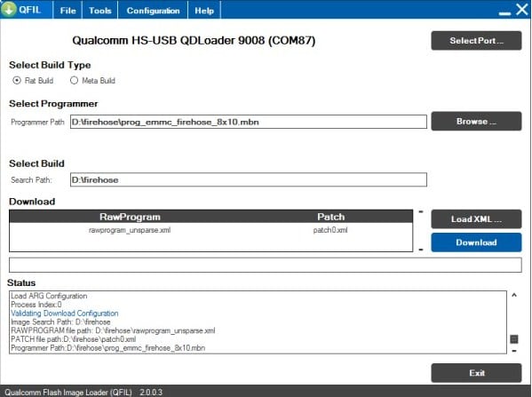Click the Download table's lower scroll arrow
The height and width of the screenshot is (397, 532).
(421, 250)
